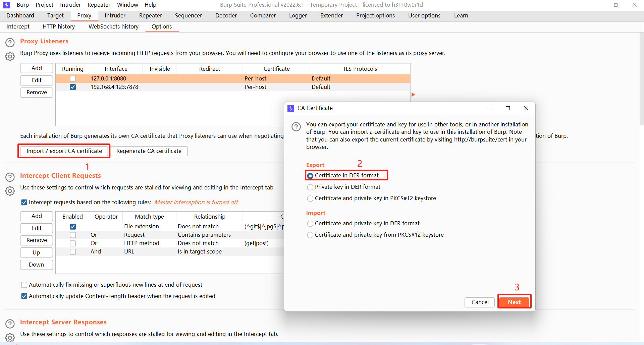644x345 pixels.
Task: Click Next in CA Certificate dialog
Action: [514, 302]
